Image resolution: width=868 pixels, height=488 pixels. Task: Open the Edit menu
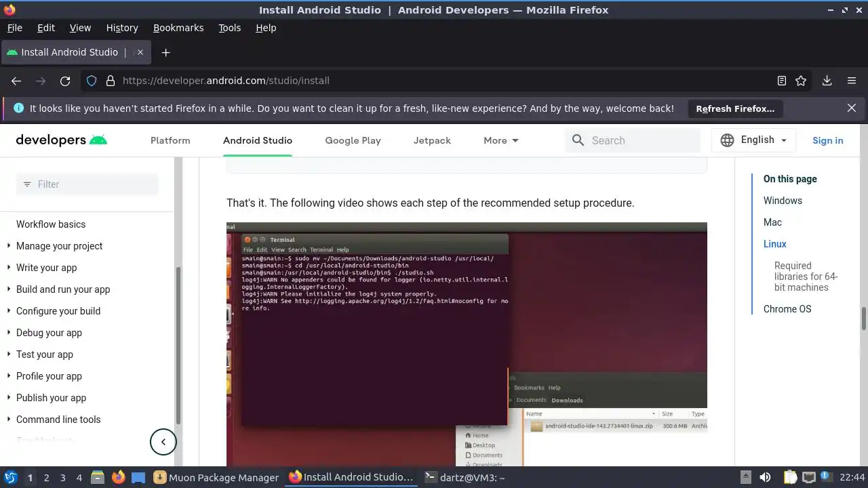(x=46, y=28)
